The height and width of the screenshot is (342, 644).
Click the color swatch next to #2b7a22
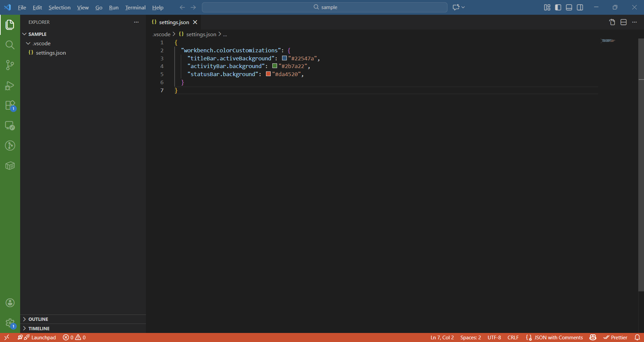click(x=274, y=66)
